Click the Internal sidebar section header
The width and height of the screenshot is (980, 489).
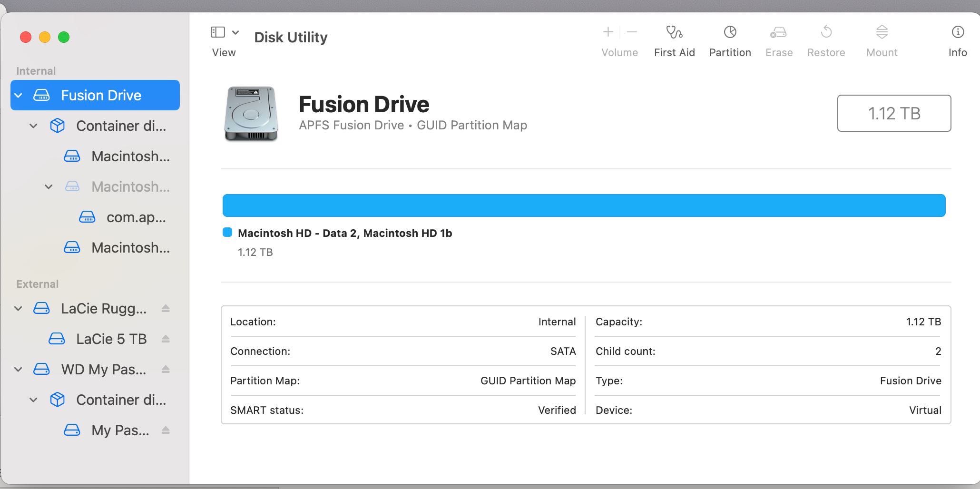(x=36, y=71)
